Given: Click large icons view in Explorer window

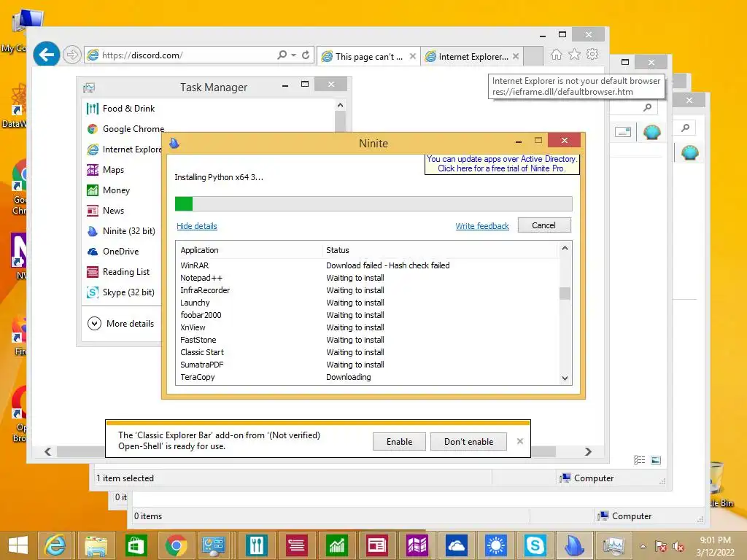Looking at the screenshot, I should pos(656,460).
